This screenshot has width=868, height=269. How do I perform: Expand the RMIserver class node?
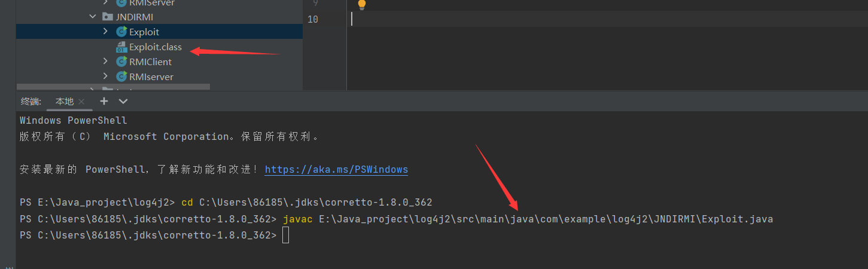tap(106, 77)
